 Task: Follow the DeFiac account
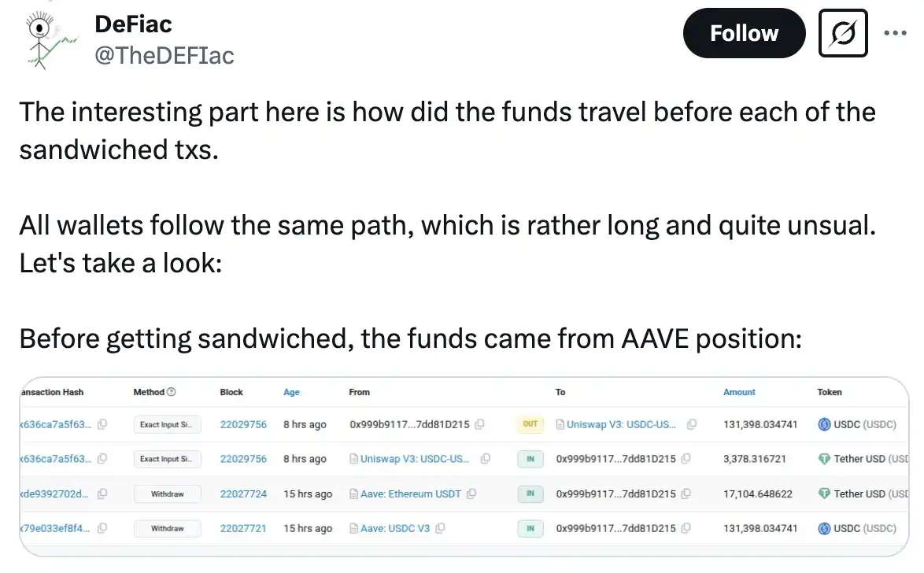744,33
